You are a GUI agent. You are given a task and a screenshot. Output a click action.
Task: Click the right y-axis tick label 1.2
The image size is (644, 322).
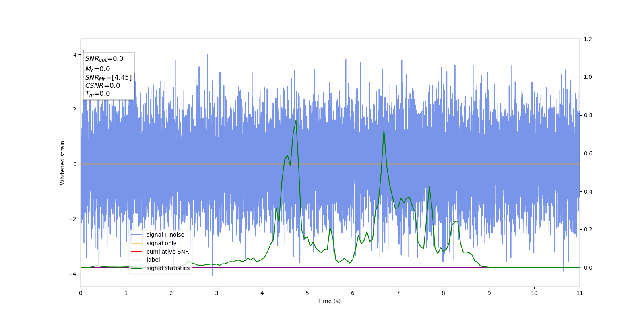point(588,39)
